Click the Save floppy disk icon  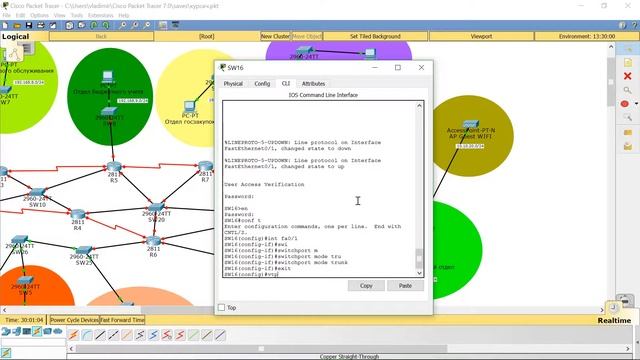click(29, 25)
